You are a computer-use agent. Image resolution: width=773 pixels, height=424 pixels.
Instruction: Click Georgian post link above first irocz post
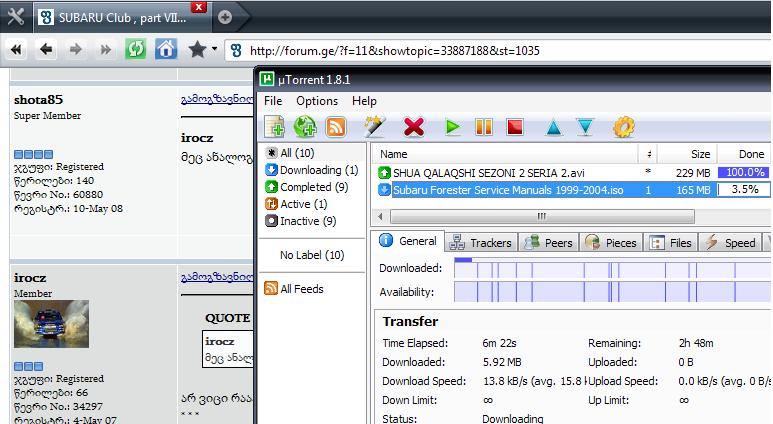click(217, 99)
